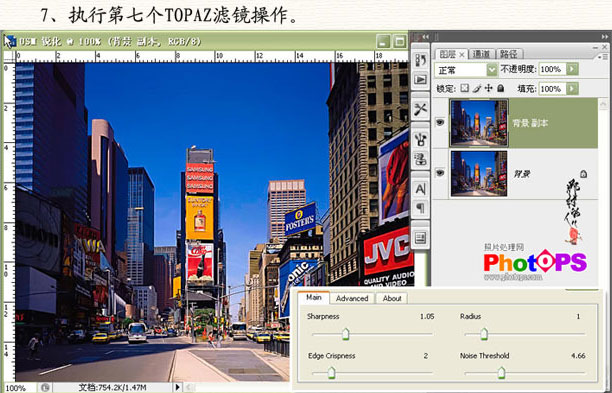612x393 pixels.
Task: Expand the 填充 fill arrow
Action: pyautogui.click(x=572, y=89)
